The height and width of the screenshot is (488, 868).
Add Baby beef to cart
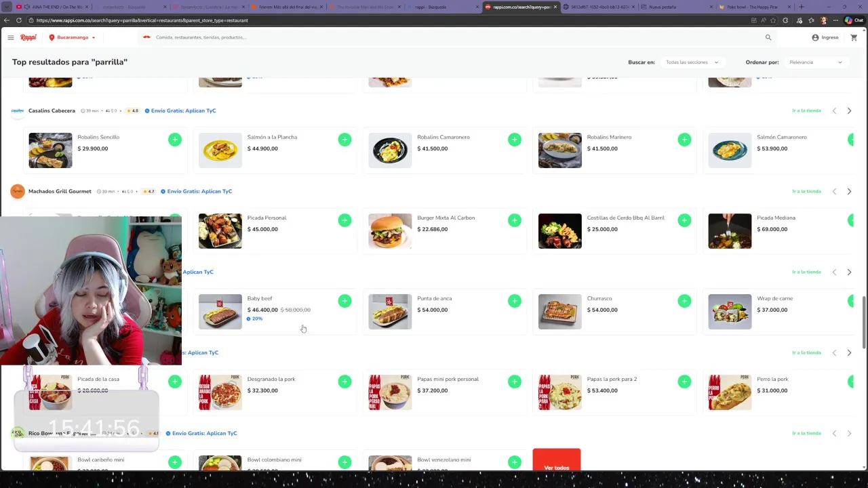[x=344, y=301]
